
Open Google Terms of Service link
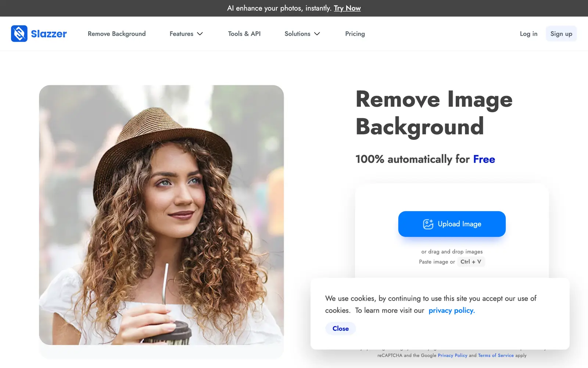click(496, 355)
